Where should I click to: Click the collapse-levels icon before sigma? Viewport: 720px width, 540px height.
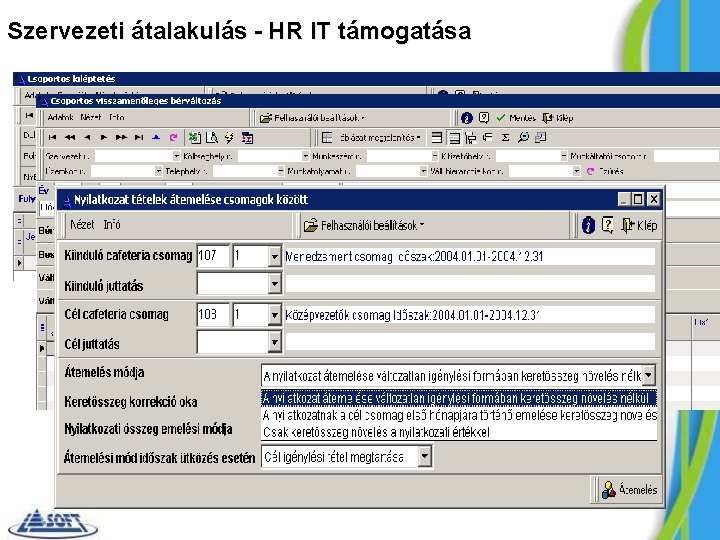pyautogui.click(x=488, y=137)
